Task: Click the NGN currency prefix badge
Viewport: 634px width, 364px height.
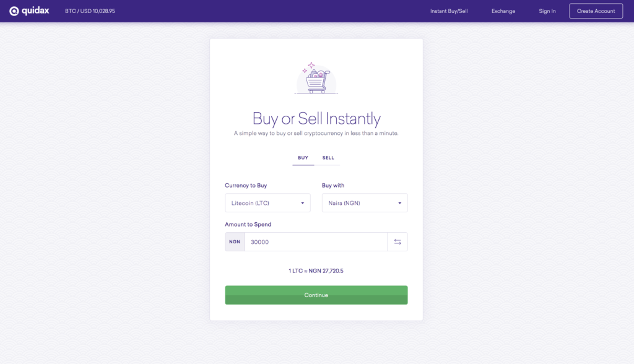Action: pyautogui.click(x=235, y=242)
